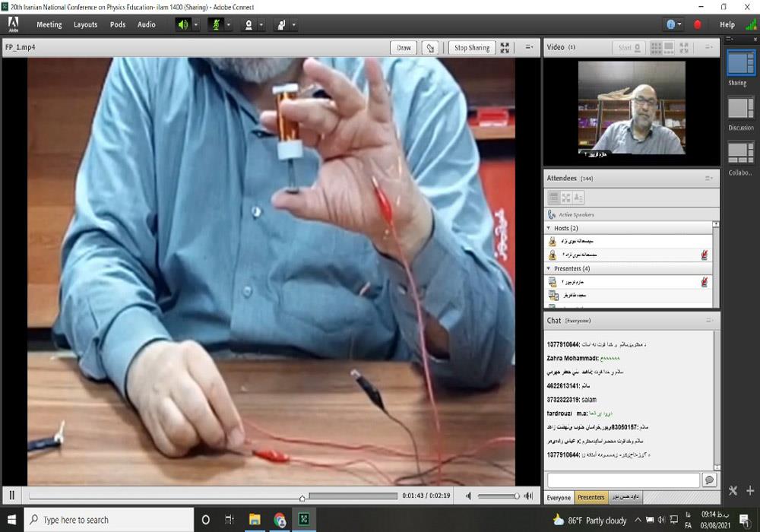Viewport: 760px width, 532px height.
Task: Pause the FP_1.mp4 video playback
Action: click(x=12, y=496)
